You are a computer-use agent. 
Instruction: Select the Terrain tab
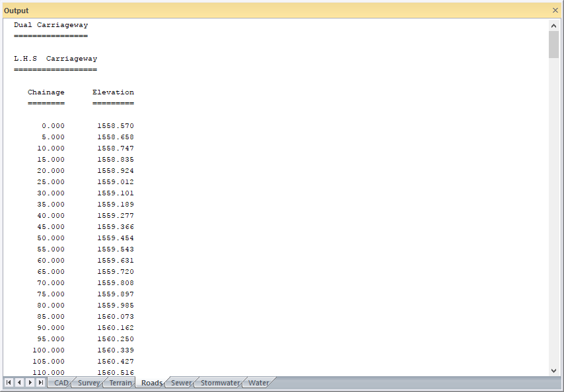click(x=120, y=383)
